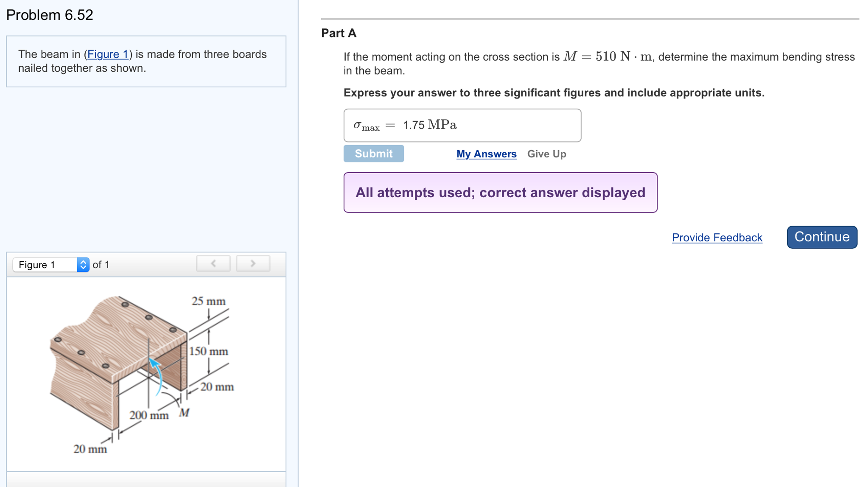Click the 25 mm dimension label

tap(209, 301)
